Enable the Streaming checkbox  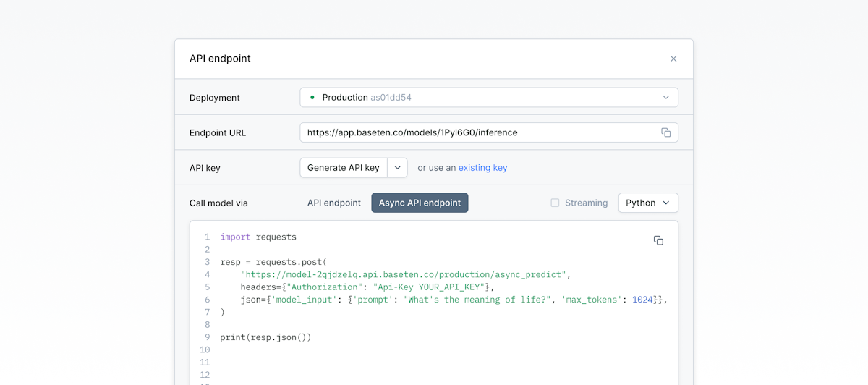coord(556,203)
